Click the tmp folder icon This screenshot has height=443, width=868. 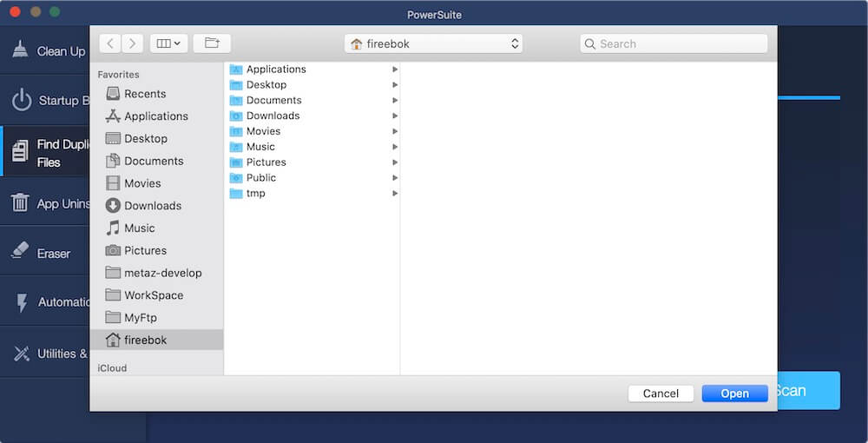(236, 193)
